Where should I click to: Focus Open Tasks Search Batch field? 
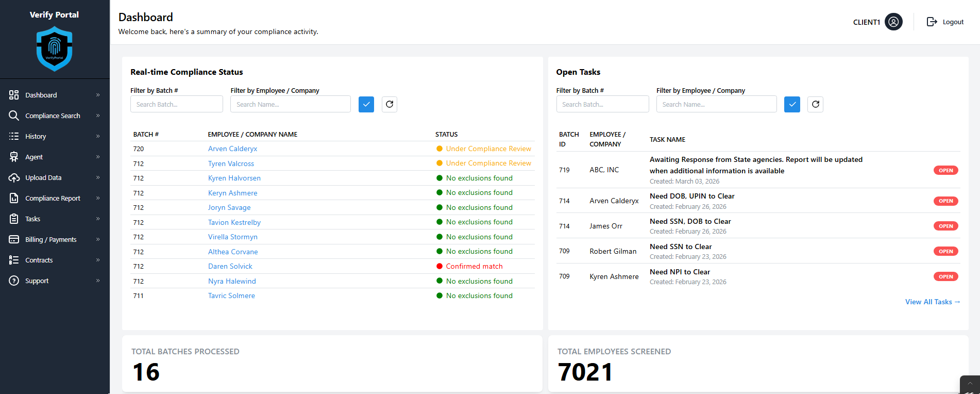pyautogui.click(x=603, y=104)
